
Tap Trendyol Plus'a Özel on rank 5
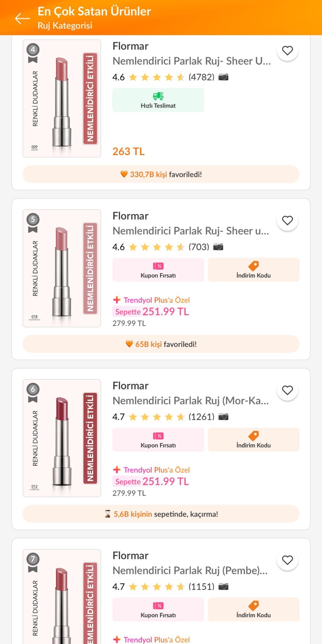[152, 300]
